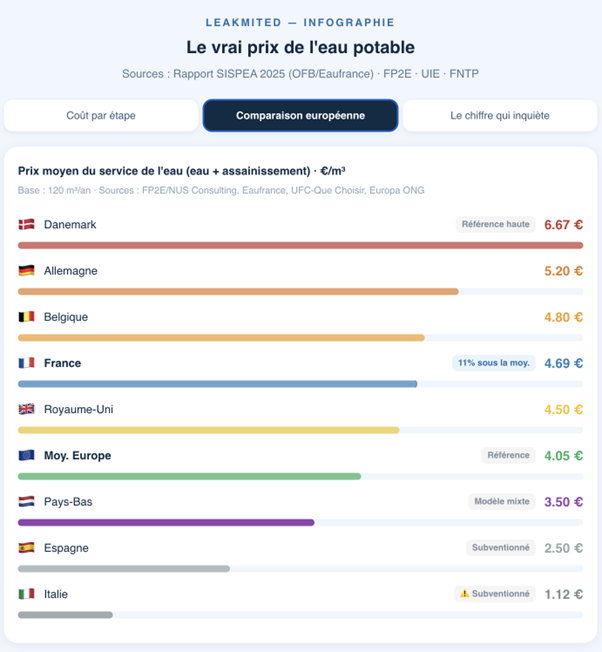Click the 11% sous la moy. badge
The image size is (602, 652).
coord(493,363)
